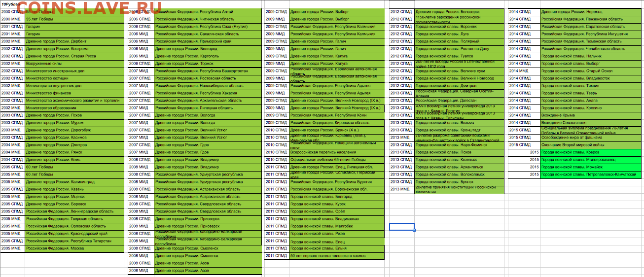Click 'Древние города России. Дербент' cell
Screen dimensions: 644x277
click(74, 41)
